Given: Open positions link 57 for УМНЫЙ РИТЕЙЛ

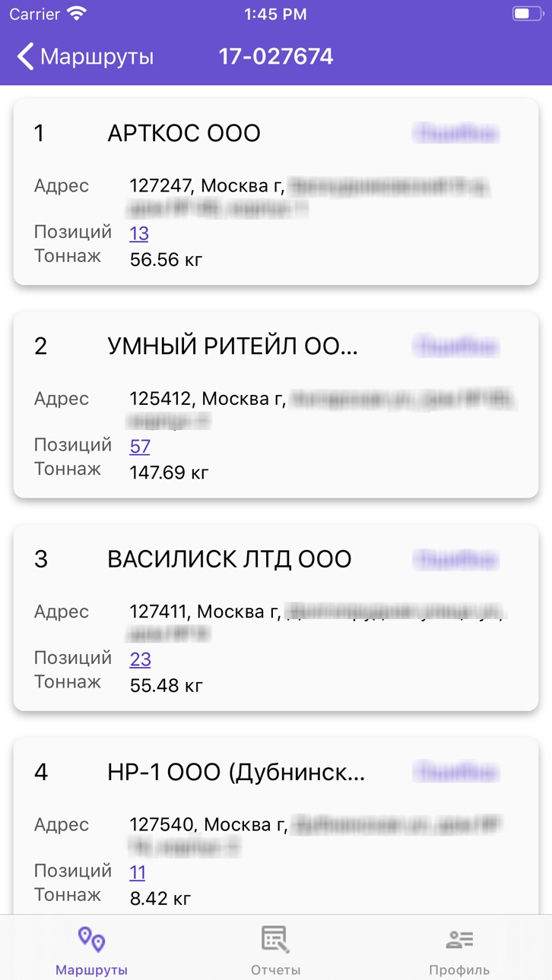Looking at the screenshot, I should click(x=140, y=446).
